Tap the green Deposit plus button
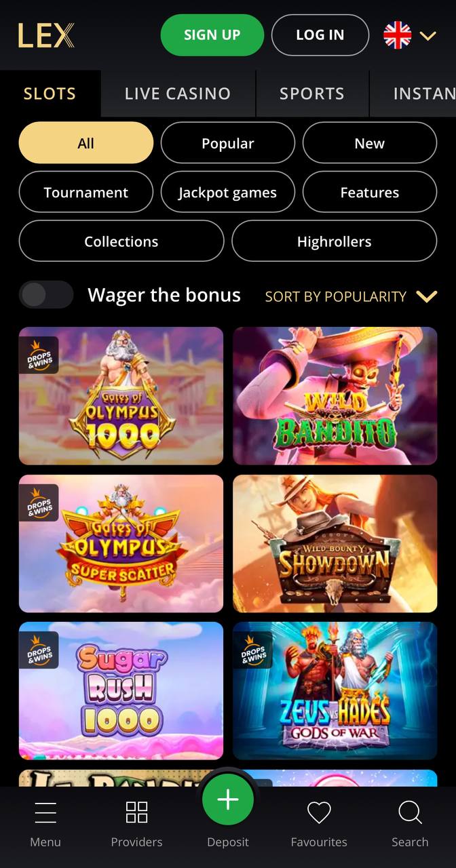 (x=228, y=800)
